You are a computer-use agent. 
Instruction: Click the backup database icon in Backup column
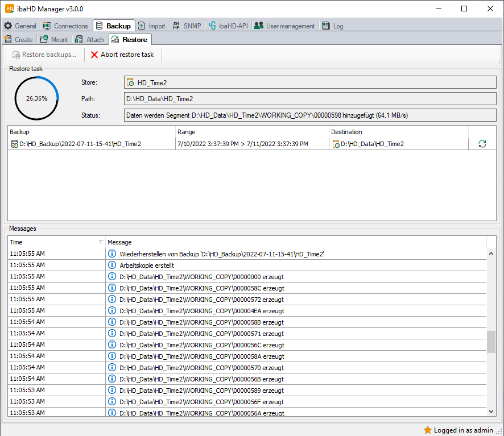point(14,144)
